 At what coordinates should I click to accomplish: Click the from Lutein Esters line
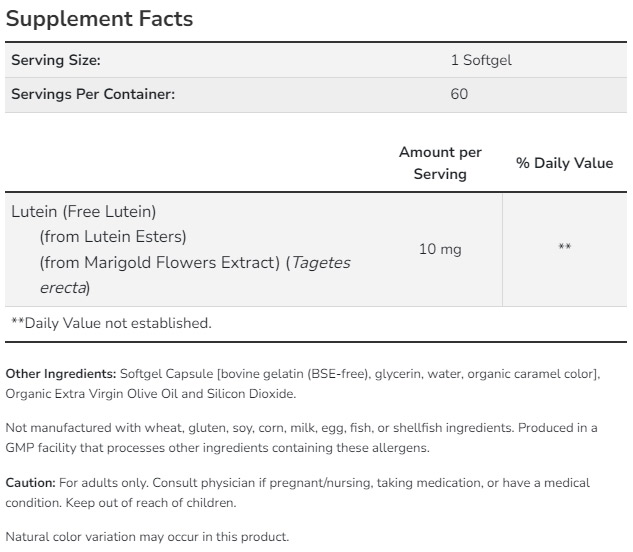[113, 237]
